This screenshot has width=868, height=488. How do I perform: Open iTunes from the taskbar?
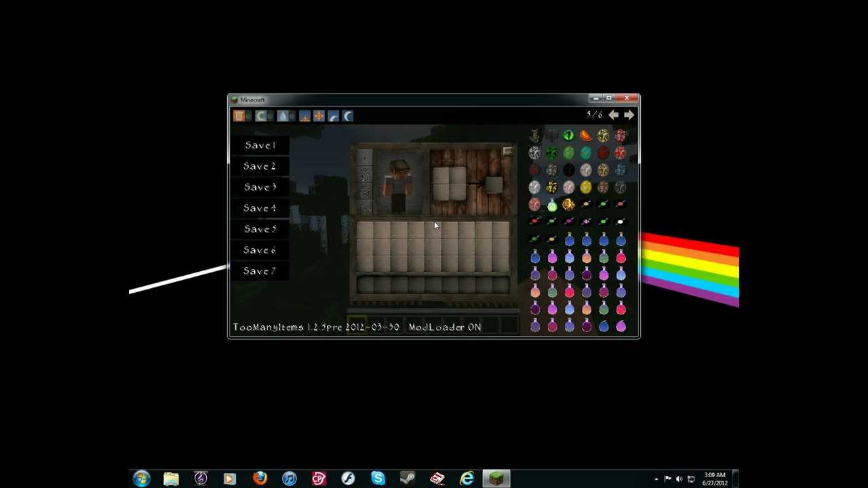[x=290, y=479]
